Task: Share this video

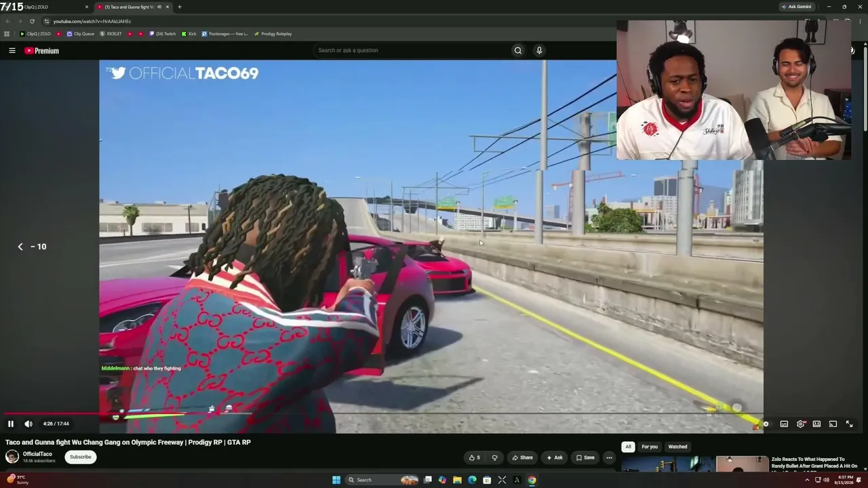Action: pyautogui.click(x=522, y=457)
